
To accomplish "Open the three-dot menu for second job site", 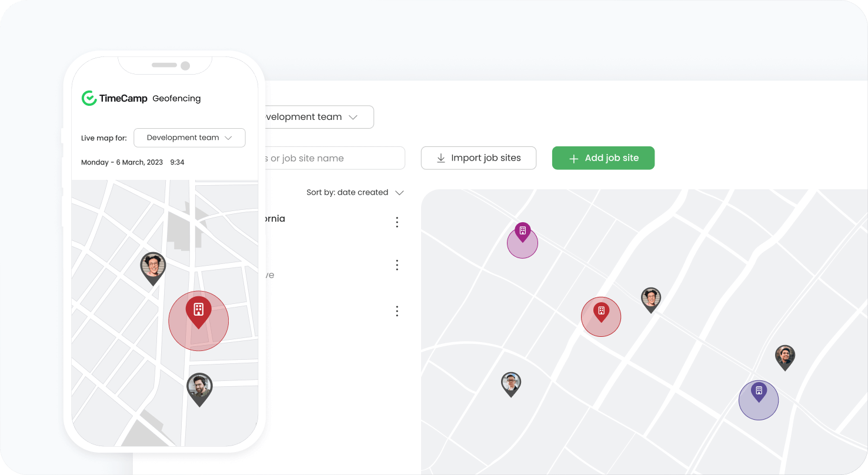I will 397,265.
